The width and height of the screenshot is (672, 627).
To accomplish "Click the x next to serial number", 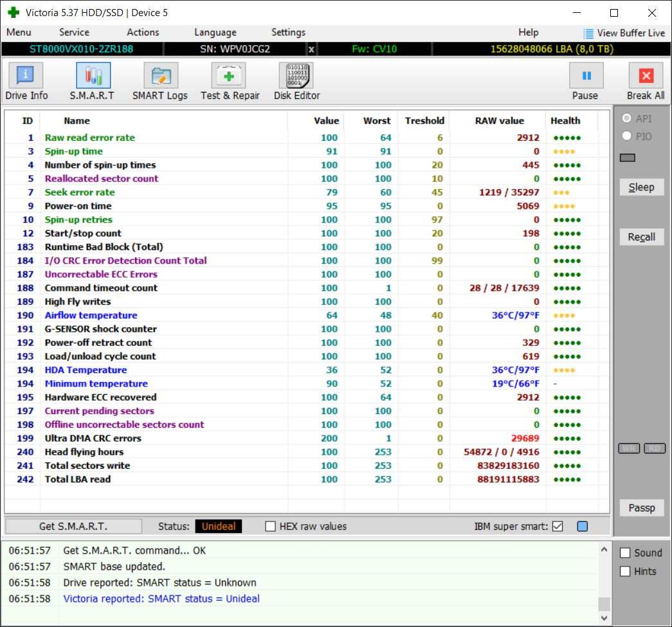I will (312, 50).
